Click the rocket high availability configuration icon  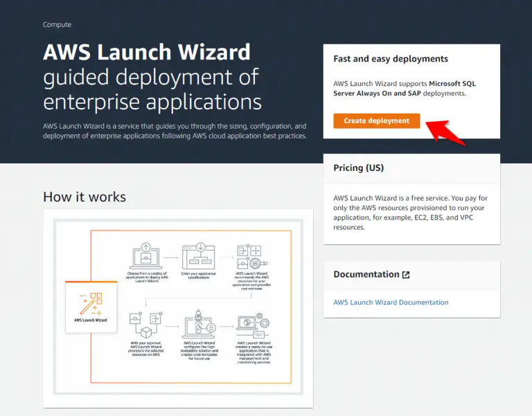199,324
